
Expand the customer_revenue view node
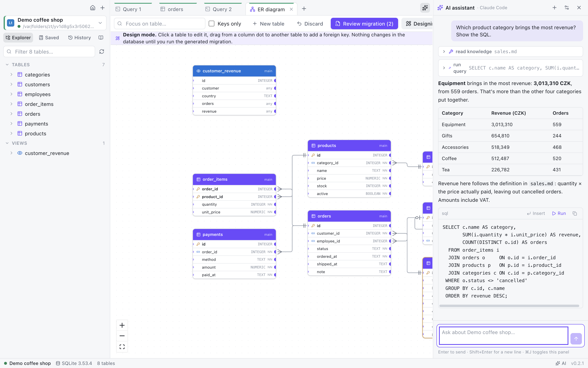[11, 153]
